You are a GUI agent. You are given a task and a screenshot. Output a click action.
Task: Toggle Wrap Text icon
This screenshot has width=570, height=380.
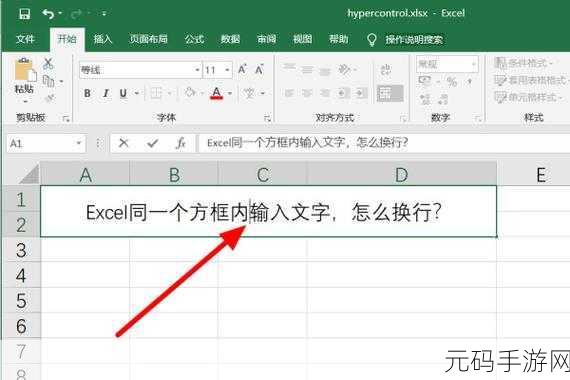(x=386, y=69)
